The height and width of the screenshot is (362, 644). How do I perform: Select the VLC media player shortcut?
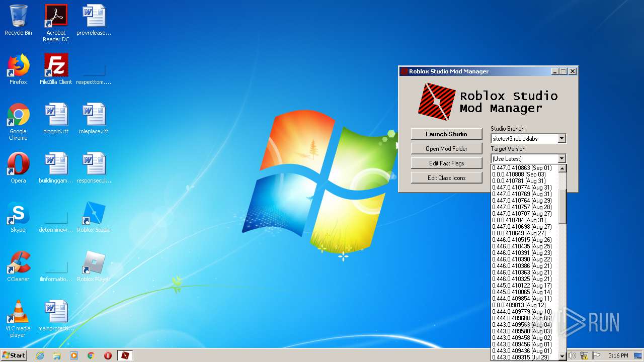coord(18,319)
